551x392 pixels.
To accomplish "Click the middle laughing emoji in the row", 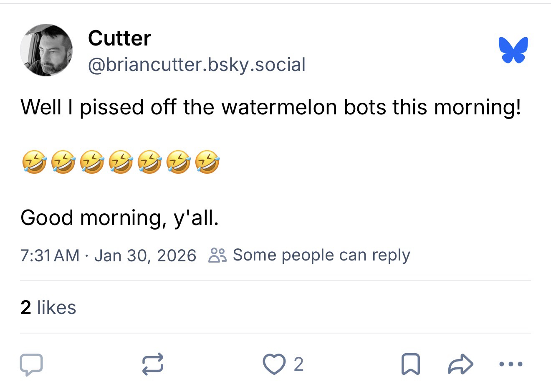I will click(121, 162).
